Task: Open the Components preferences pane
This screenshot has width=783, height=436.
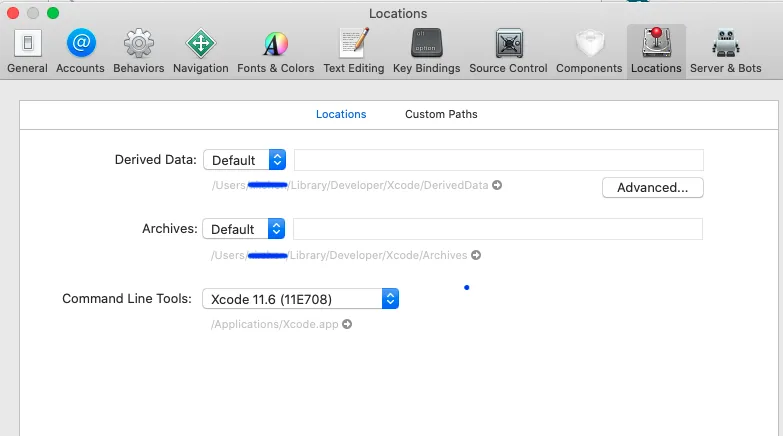Action: click(x=589, y=51)
